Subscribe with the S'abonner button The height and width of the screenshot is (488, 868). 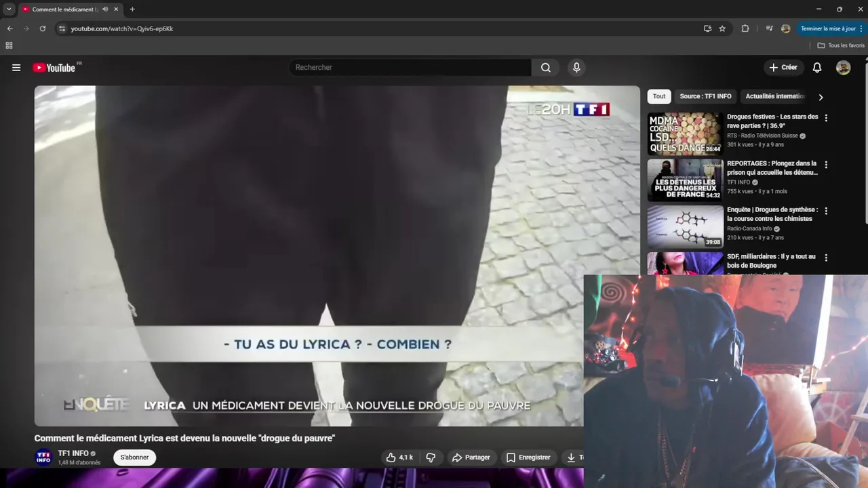[x=134, y=457]
